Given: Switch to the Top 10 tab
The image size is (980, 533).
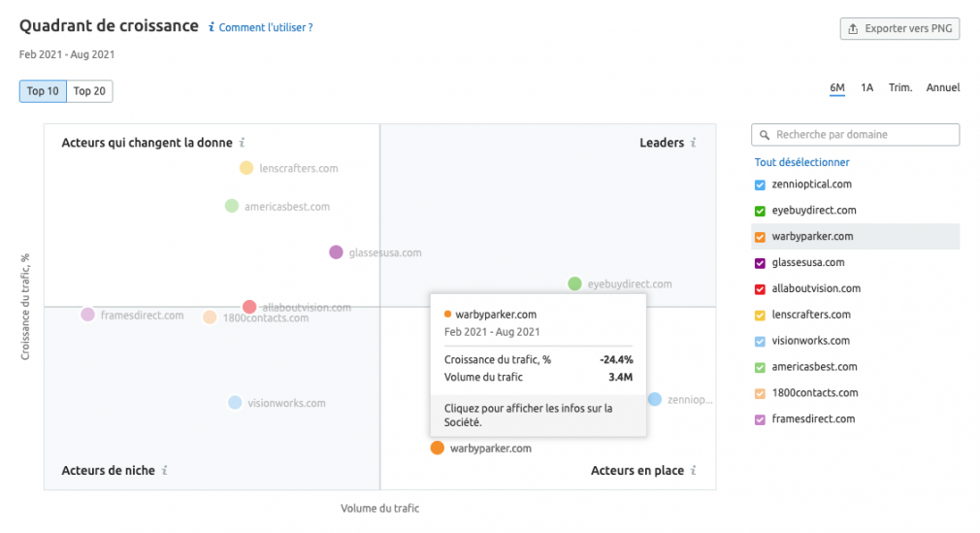Looking at the screenshot, I should click(x=43, y=91).
